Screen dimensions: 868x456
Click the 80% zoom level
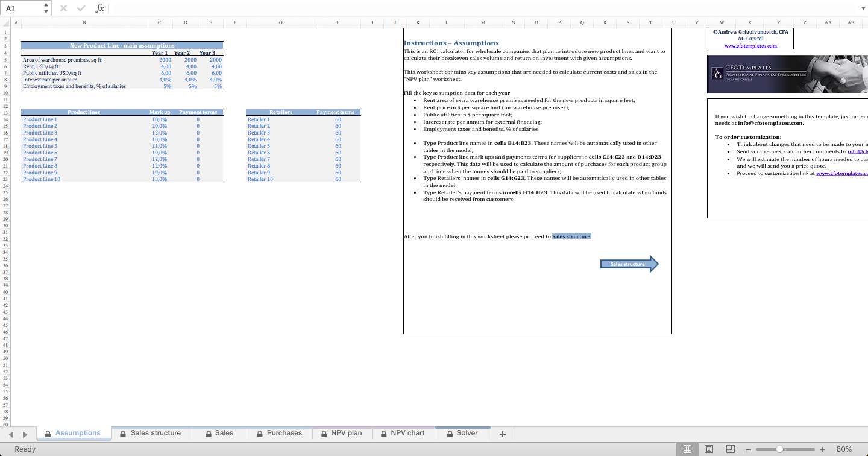tap(844, 449)
